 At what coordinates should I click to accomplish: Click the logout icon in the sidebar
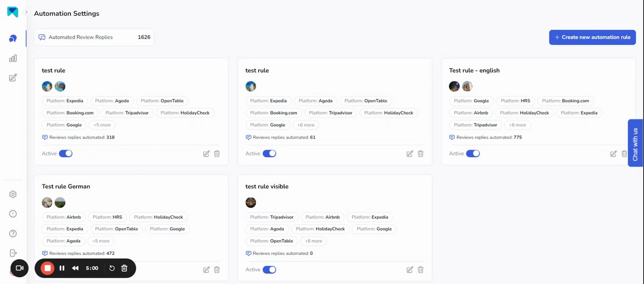(x=13, y=253)
